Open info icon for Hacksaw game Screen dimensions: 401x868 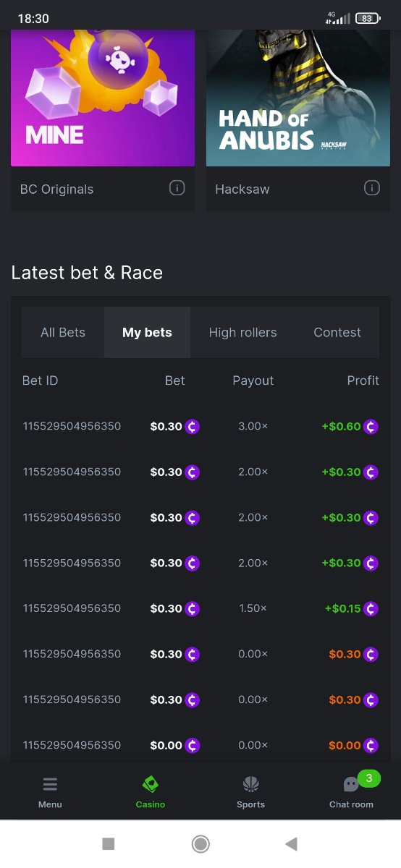point(371,188)
